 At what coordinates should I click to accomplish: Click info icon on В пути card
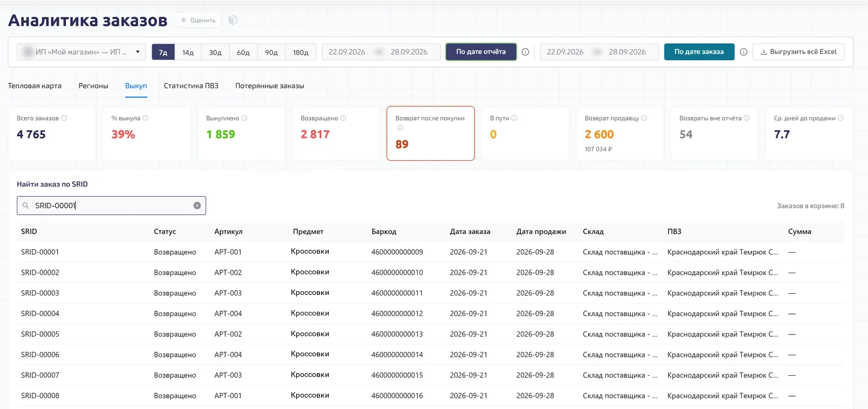[x=514, y=118]
